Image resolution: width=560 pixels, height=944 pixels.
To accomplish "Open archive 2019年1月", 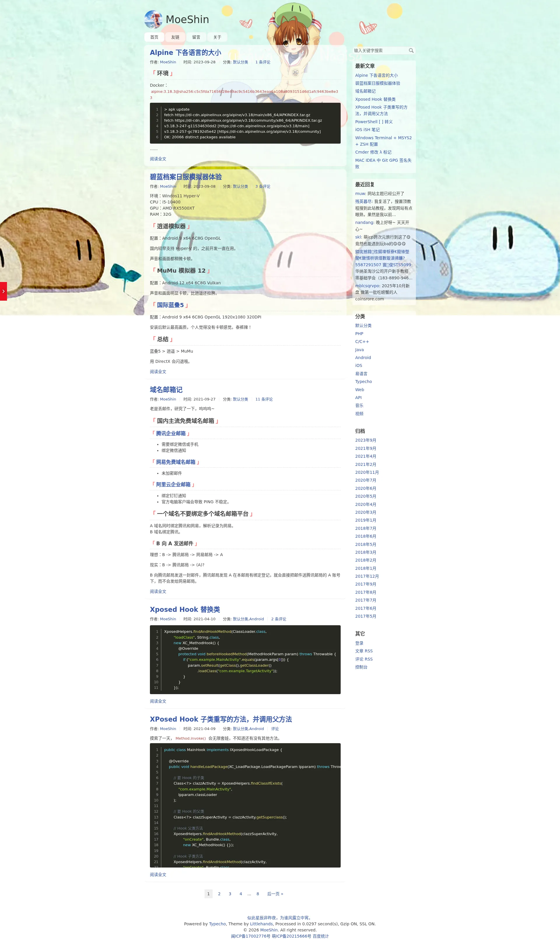I will click(366, 520).
